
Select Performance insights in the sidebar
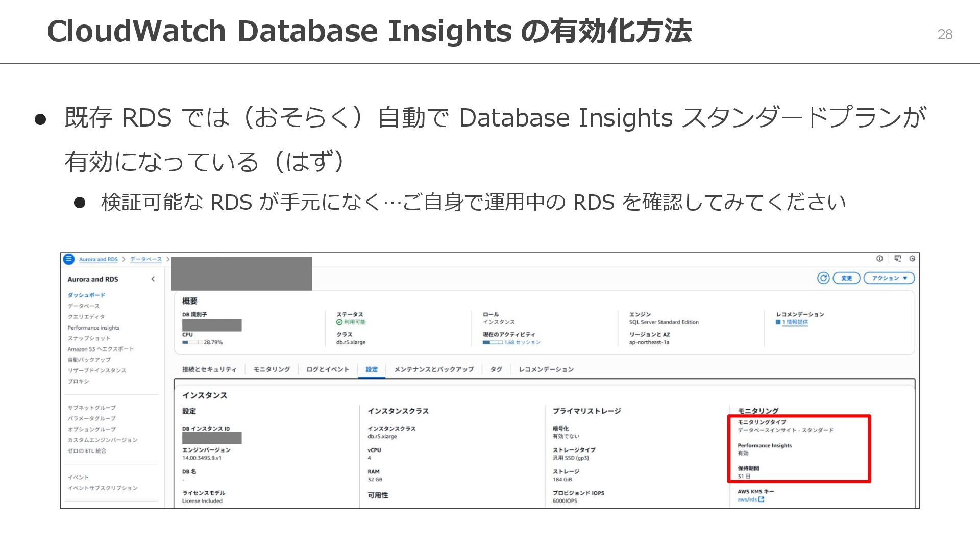point(93,328)
